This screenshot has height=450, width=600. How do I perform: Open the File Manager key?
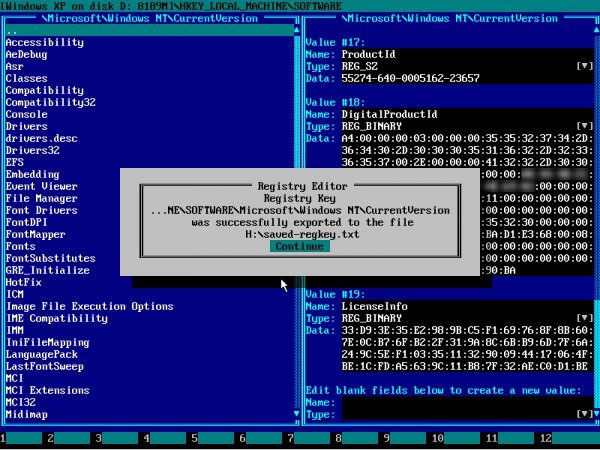pos(42,198)
